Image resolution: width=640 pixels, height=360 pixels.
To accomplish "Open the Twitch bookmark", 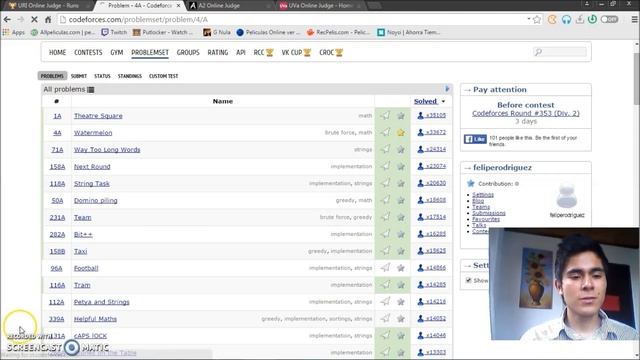I will point(114,32).
